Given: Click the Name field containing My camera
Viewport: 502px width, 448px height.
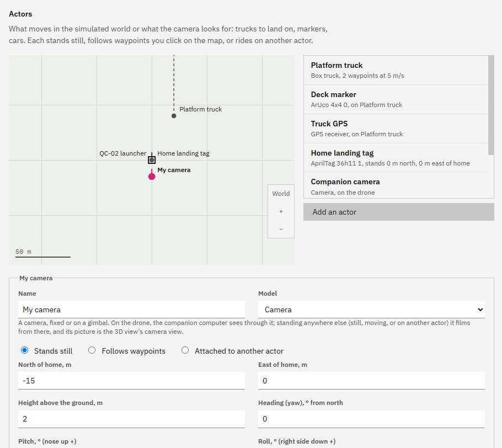Looking at the screenshot, I should coord(132,310).
